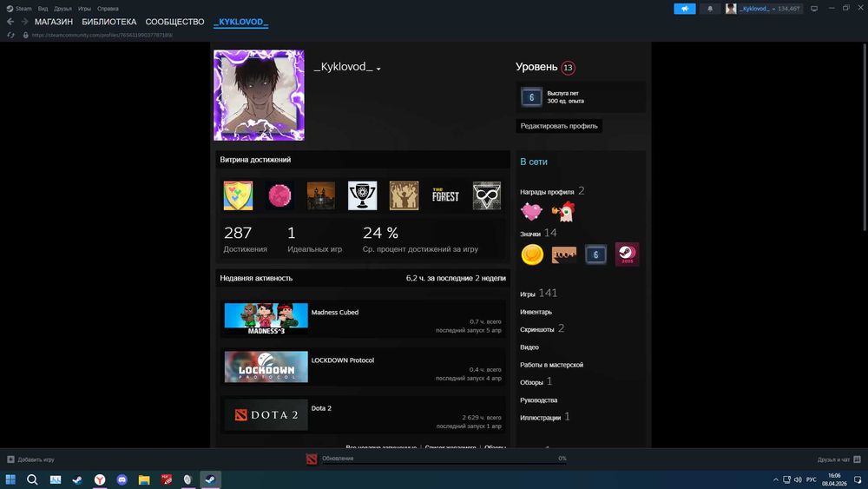
Task: Click the trophy cup achievement icon
Action: [362, 196]
